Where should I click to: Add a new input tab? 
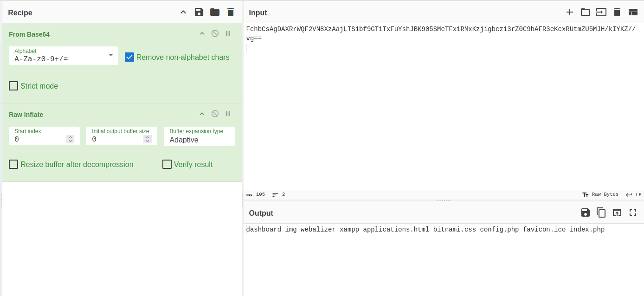point(570,12)
